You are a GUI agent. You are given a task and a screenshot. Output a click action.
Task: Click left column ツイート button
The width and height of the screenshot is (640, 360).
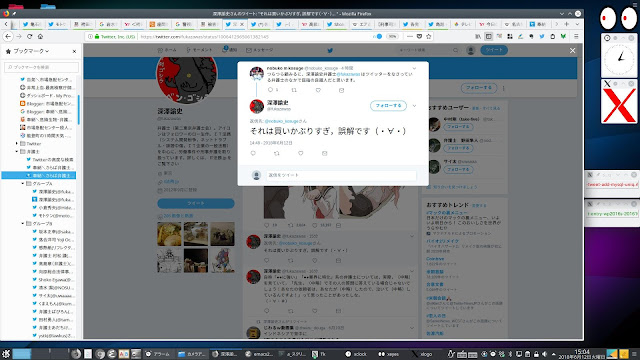pyautogui.click(x=196, y=203)
